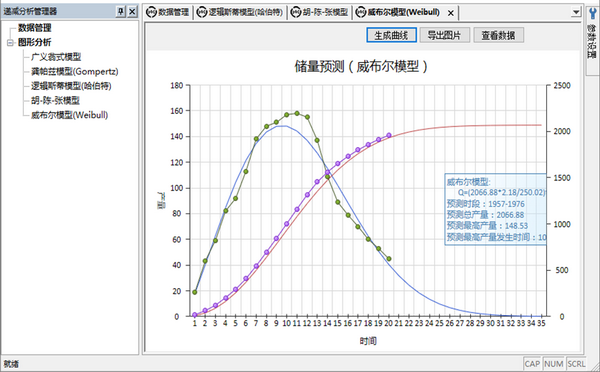Click the 威布尔模型 info box on chart
Image resolution: width=600 pixels, height=372 pixels.
point(496,209)
